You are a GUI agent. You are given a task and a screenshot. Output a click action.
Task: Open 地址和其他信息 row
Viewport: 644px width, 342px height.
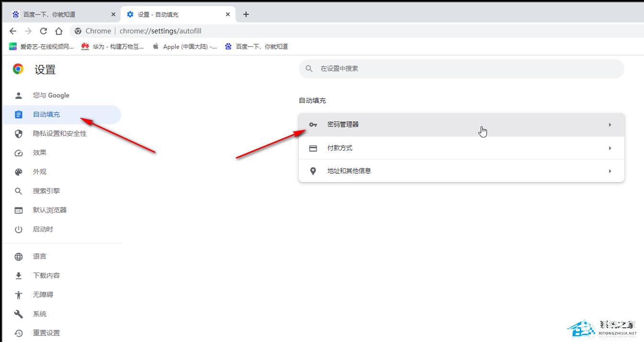click(x=462, y=171)
